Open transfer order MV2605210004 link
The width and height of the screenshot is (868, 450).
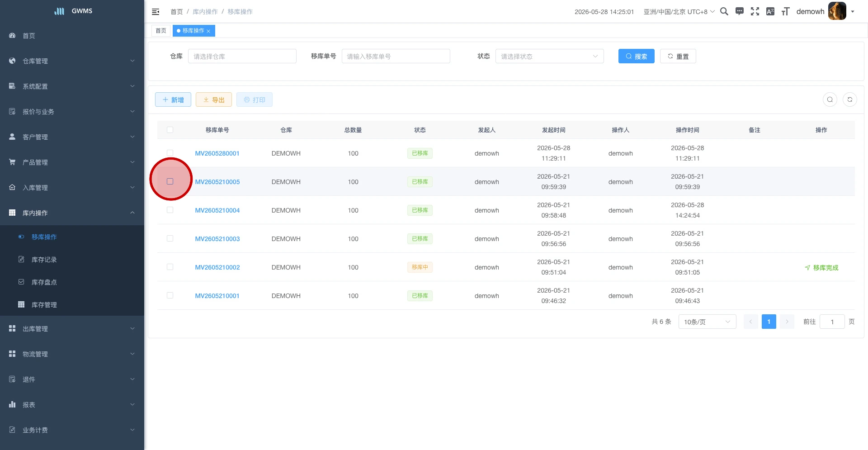point(217,210)
